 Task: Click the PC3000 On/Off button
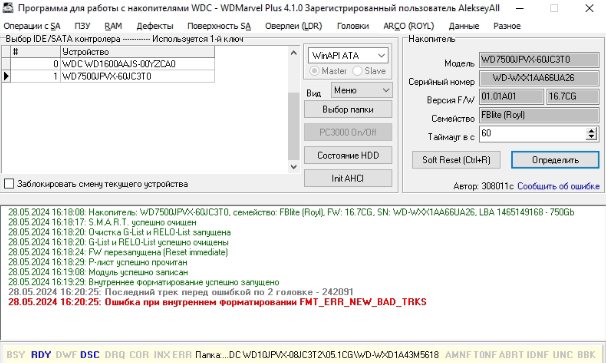point(348,132)
